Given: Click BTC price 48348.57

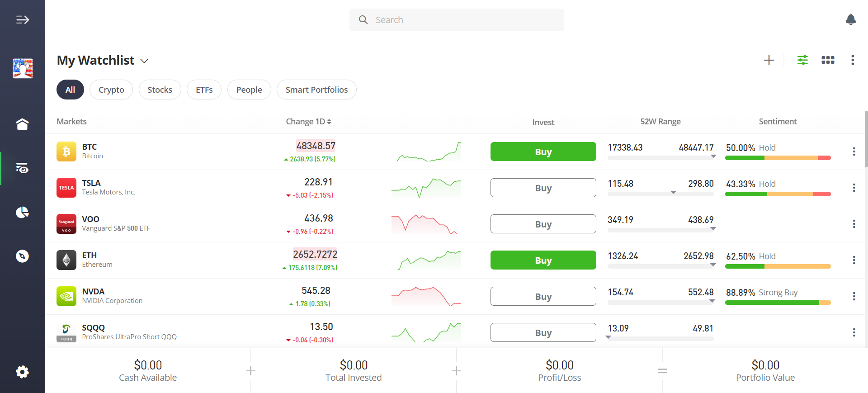Looking at the screenshot, I should tap(316, 146).
